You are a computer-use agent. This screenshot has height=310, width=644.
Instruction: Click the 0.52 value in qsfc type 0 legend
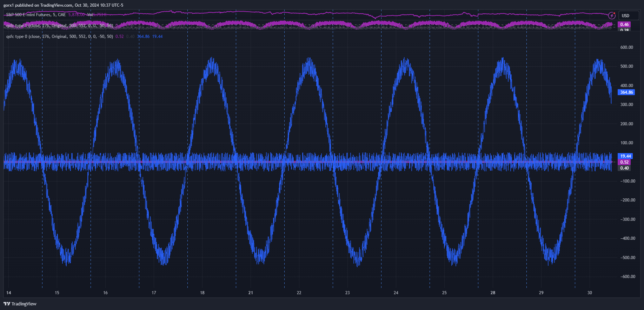[120, 37]
